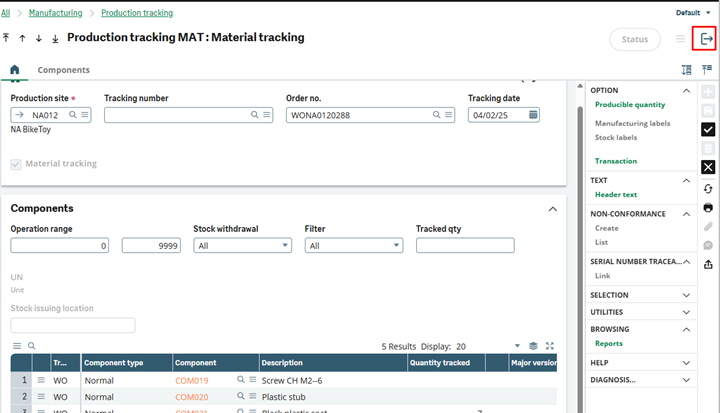The height and width of the screenshot is (413, 720).
Task: Click into the Tracked qty field
Action: (x=464, y=245)
